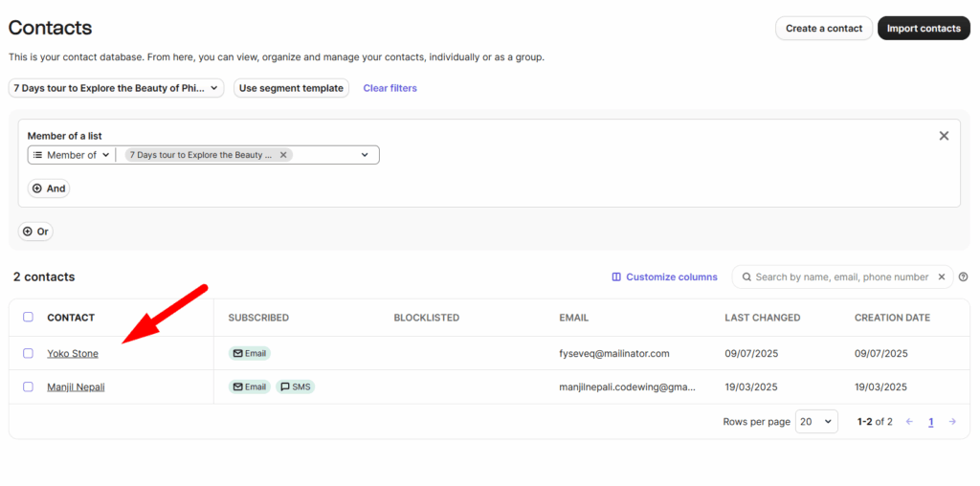This screenshot has width=980, height=486.
Task: Go to the next page arrow
Action: click(952, 422)
